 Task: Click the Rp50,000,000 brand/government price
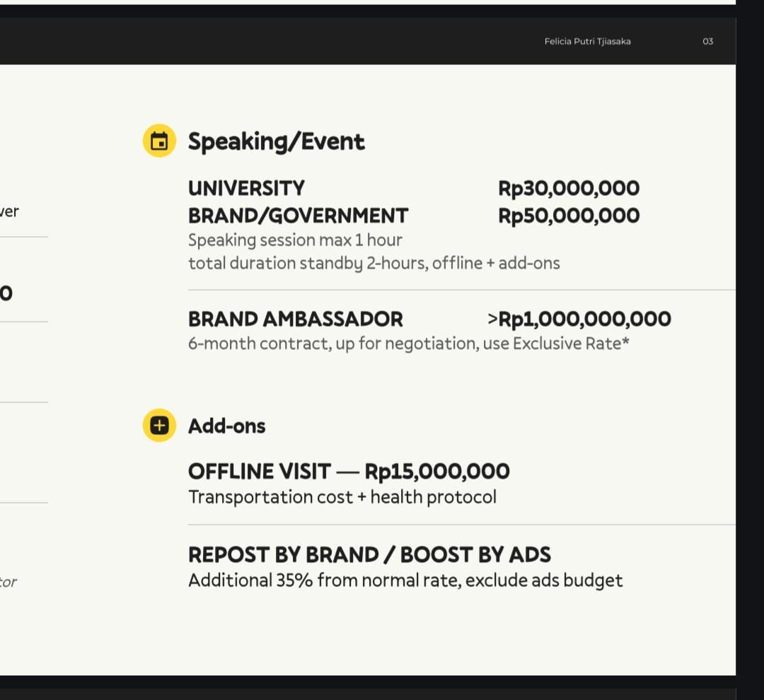569,216
